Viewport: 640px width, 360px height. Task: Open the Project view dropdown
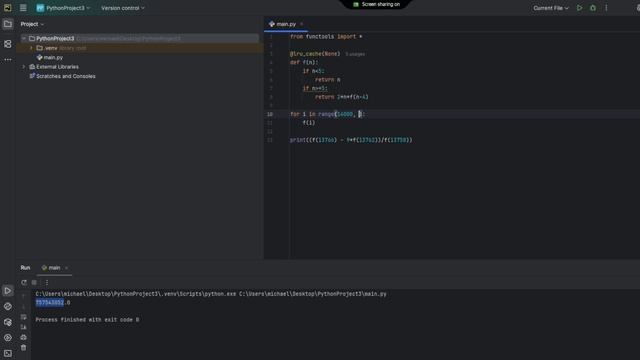pos(32,24)
